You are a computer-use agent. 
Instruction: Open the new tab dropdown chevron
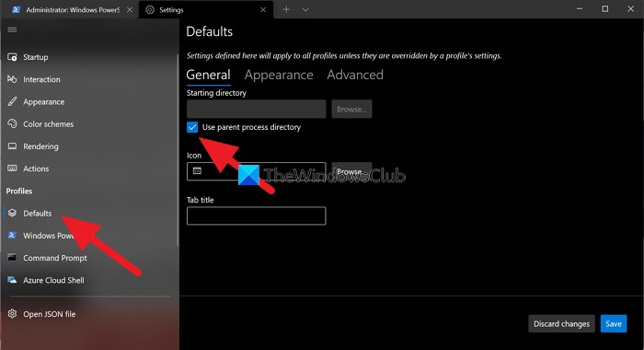coord(305,9)
